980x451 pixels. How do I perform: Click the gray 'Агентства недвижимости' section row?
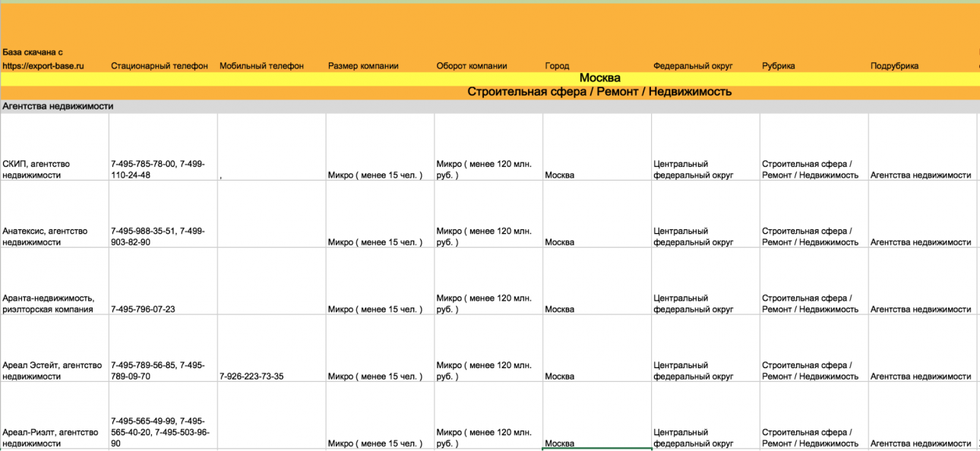(490, 107)
